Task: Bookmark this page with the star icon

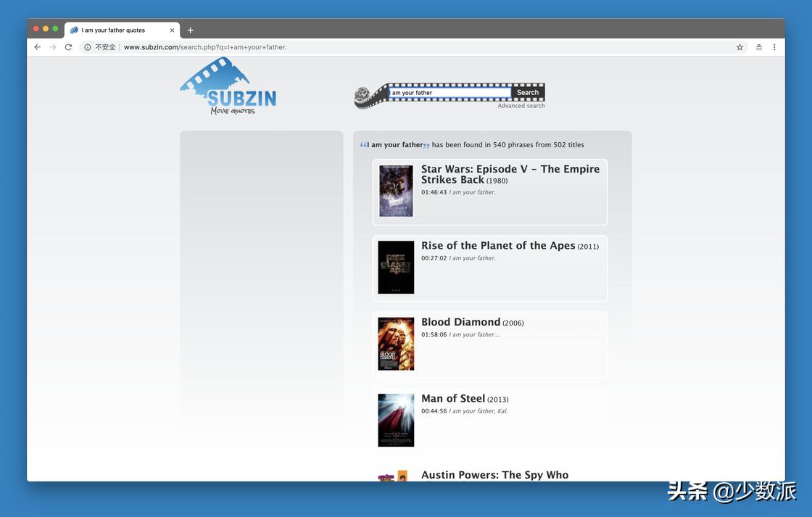Action: click(x=739, y=47)
